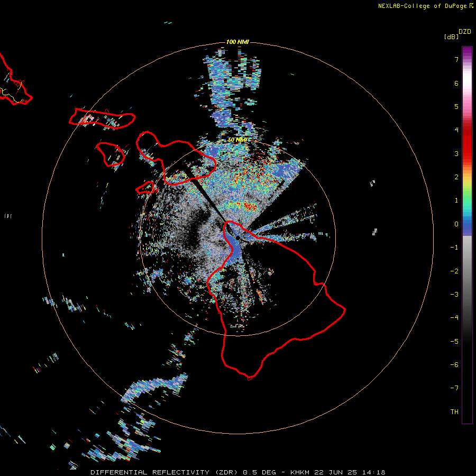Image resolution: width=476 pixels, height=476 pixels.
Task: Click the 3 value on the color scale
Action: click(456, 153)
